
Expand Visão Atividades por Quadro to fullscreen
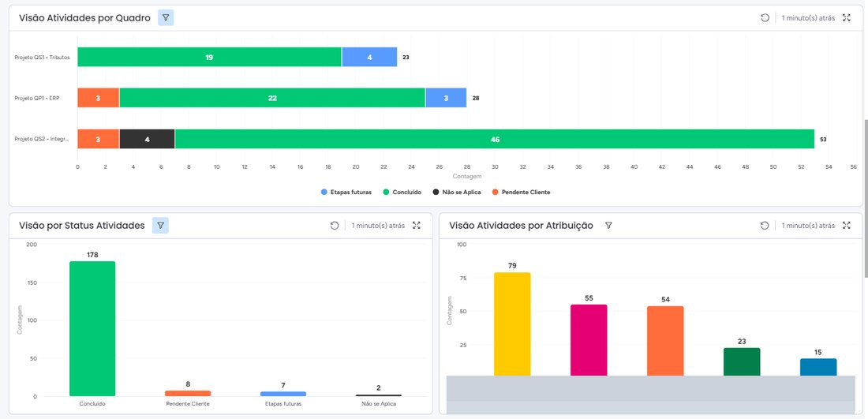[847, 17]
